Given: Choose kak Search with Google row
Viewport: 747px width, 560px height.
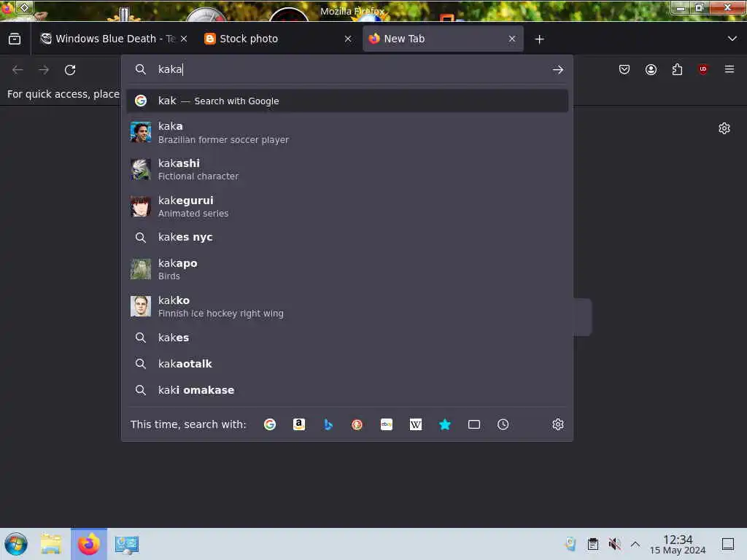Looking at the screenshot, I should 347,101.
